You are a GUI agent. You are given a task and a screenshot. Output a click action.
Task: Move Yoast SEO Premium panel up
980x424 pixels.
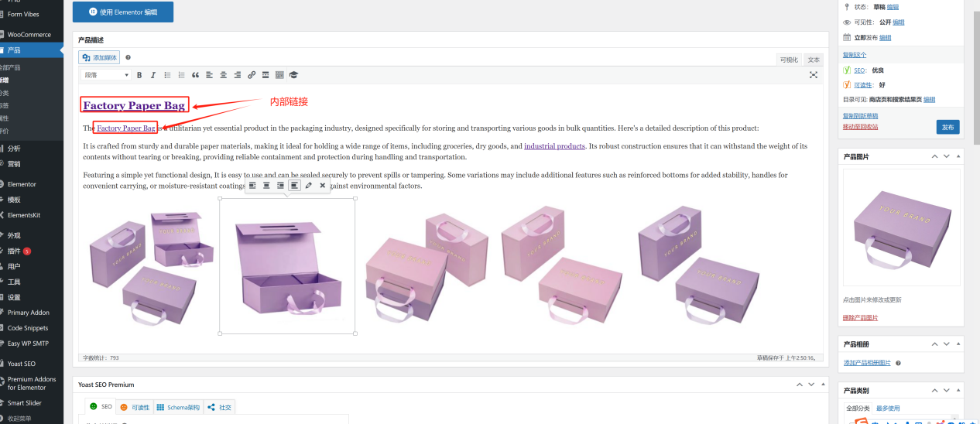coord(800,385)
